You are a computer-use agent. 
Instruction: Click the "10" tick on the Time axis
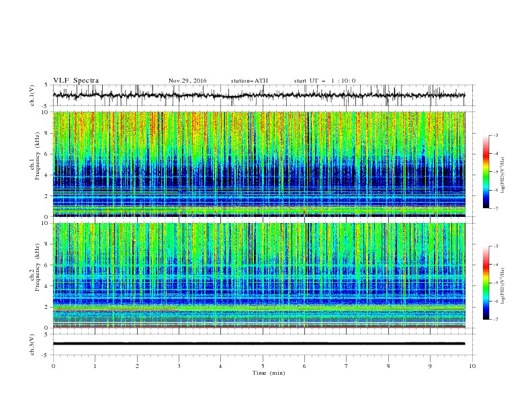(x=472, y=366)
